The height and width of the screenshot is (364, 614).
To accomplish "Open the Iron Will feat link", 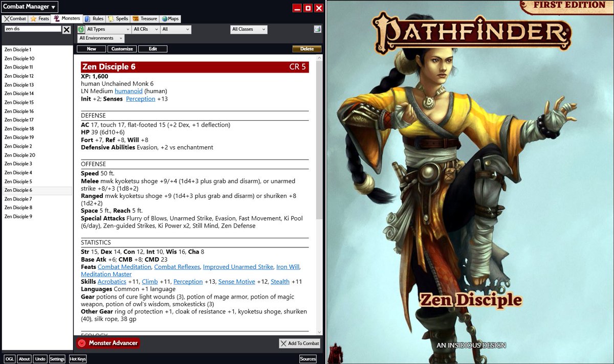I will tap(288, 267).
